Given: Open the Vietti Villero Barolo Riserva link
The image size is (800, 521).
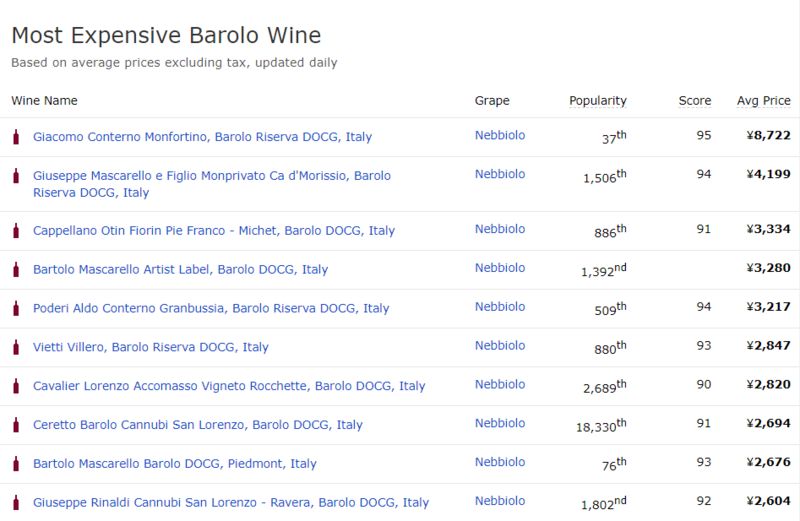Looking at the screenshot, I should [x=151, y=347].
